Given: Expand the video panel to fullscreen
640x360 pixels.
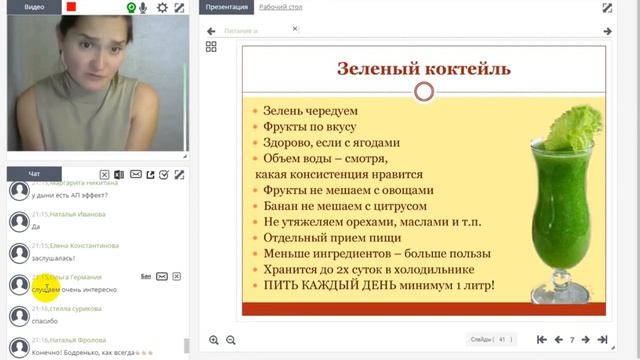Looking at the screenshot, I should (179, 8).
